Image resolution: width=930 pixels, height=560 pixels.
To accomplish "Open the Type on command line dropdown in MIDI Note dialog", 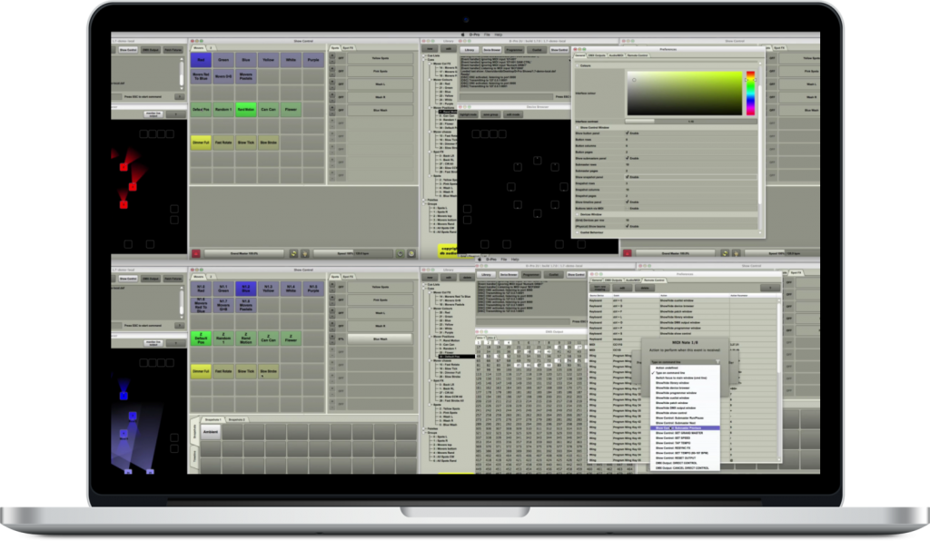I will tap(685, 362).
